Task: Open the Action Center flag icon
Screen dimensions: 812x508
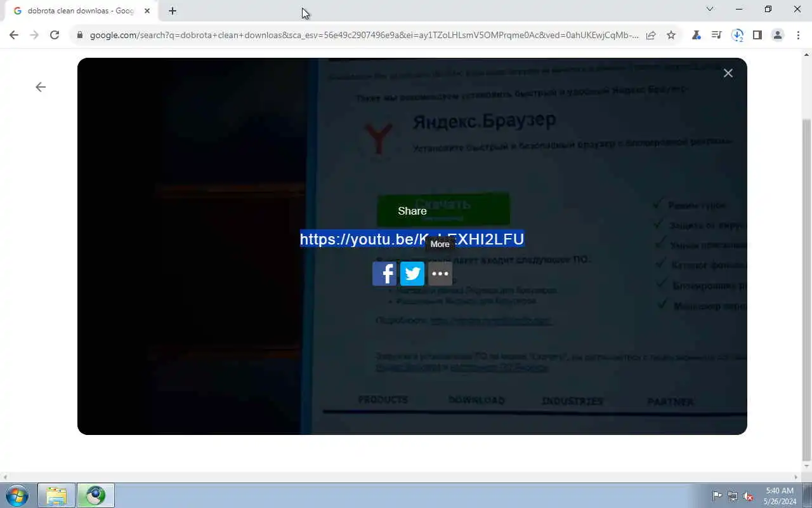Action: tap(717, 496)
